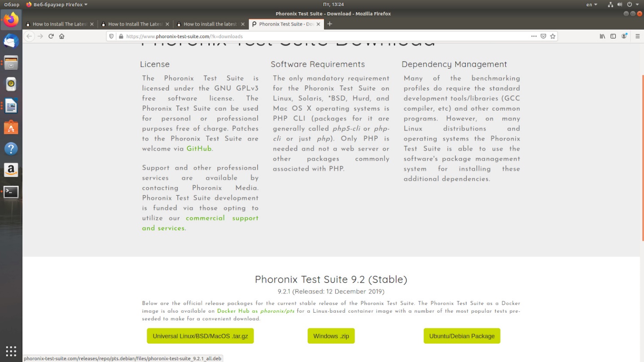This screenshot has height=362, width=644.
Task: Save page to Pocket
Action: click(x=543, y=36)
